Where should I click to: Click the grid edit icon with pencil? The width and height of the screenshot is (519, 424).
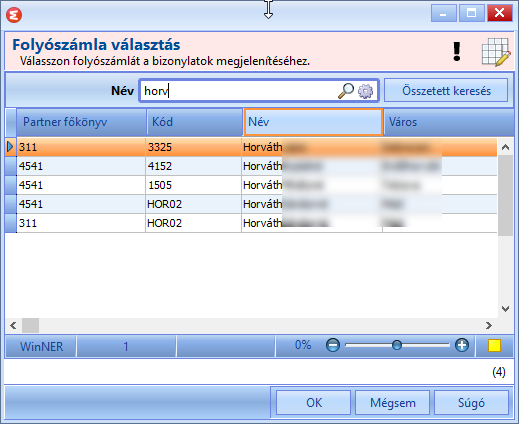(496, 52)
